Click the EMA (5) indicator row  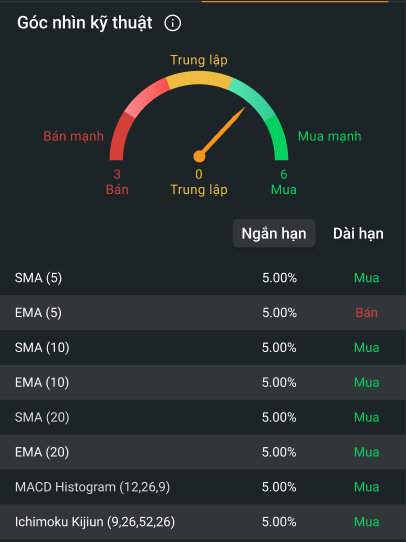coord(203,312)
